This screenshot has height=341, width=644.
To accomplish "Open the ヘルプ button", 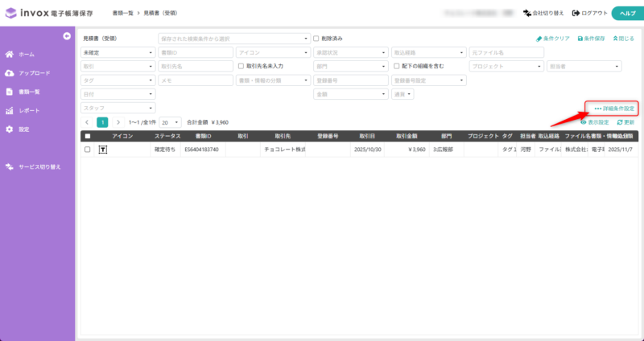I will pos(628,13).
